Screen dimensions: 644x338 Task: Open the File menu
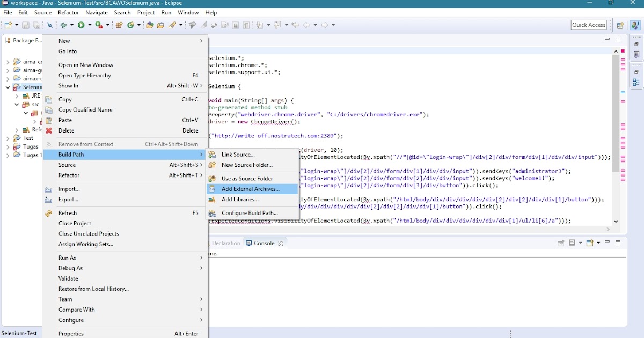8,12
